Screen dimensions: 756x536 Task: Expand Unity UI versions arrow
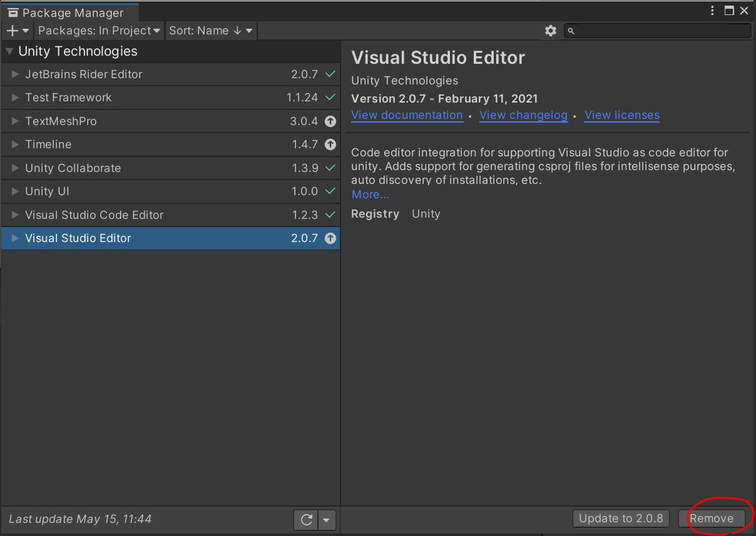(x=16, y=191)
